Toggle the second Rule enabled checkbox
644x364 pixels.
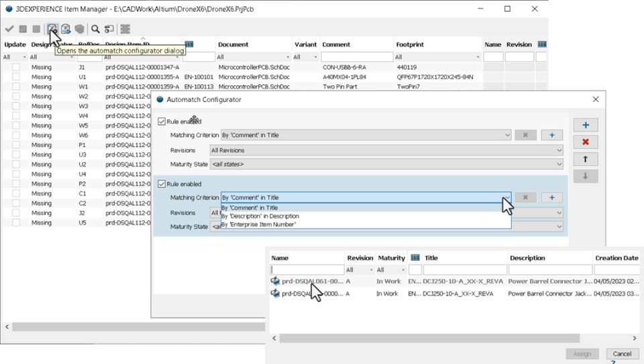[x=162, y=184]
